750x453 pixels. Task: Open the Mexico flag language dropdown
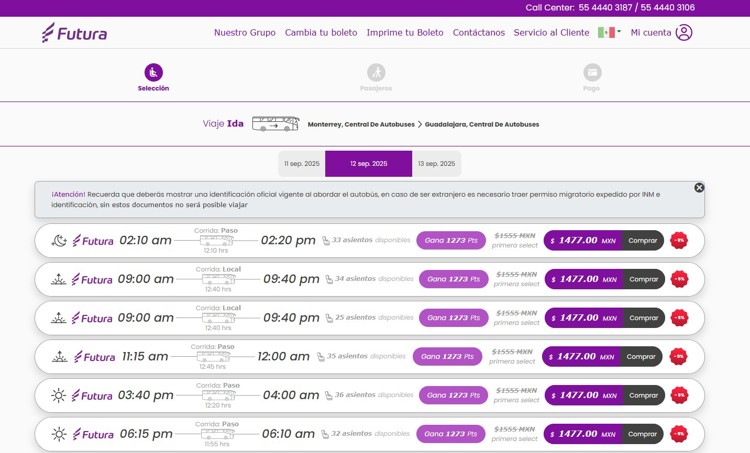click(x=609, y=33)
